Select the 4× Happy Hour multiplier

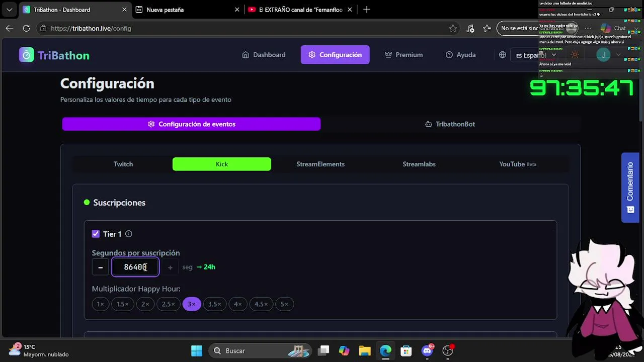[238, 304]
